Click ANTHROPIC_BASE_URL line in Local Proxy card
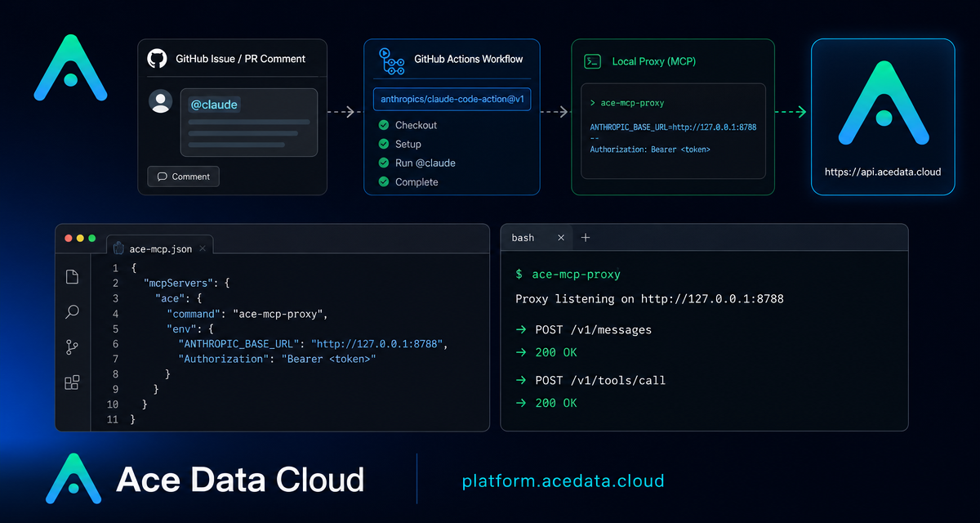 [673, 127]
